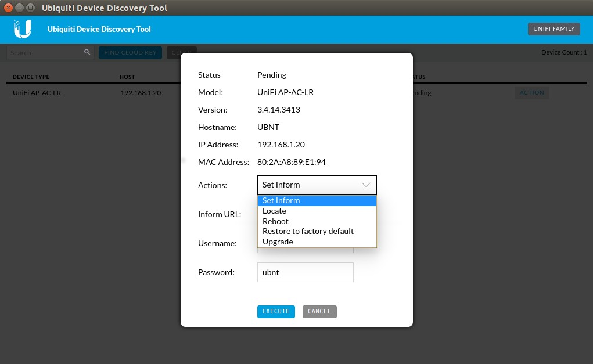The height and width of the screenshot is (364, 593).
Task: Click the Pending status value in dialog
Action: click(272, 75)
